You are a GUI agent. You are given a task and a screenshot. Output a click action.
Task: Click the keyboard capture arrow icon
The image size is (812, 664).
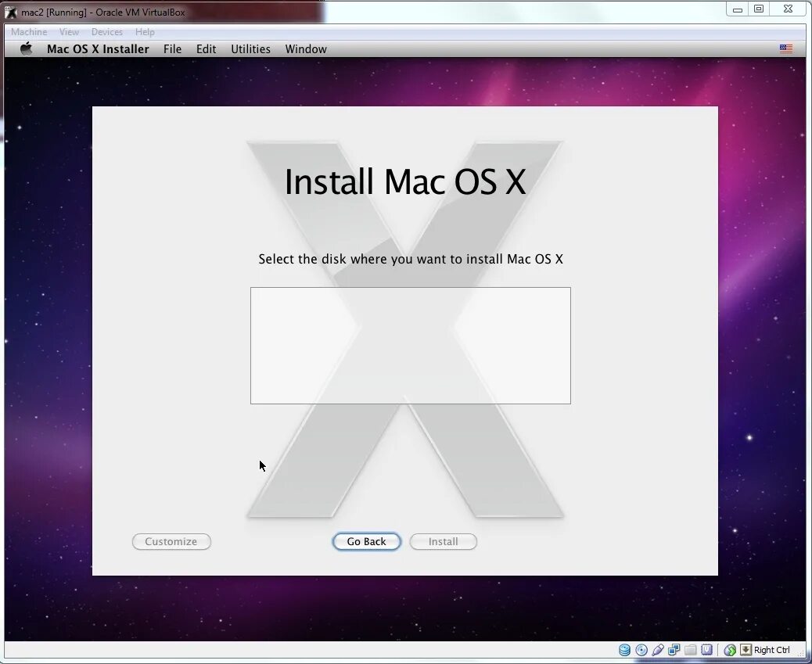pyautogui.click(x=746, y=650)
